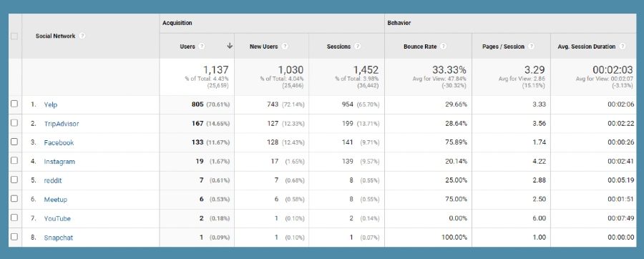Sort by Avg. Session Duration header
Image resolution: width=644 pixels, height=259 pixels.
[x=587, y=47]
